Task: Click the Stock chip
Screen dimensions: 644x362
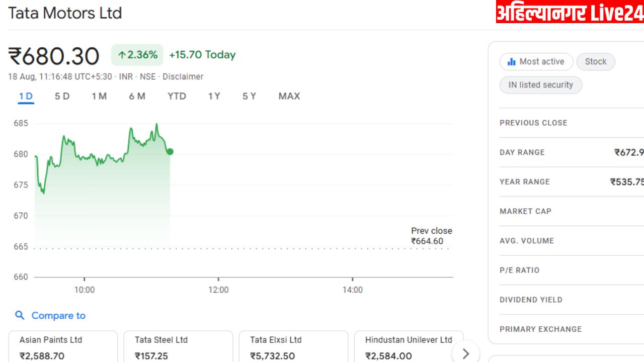Action: pyautogui.click(x=596, y=62)
